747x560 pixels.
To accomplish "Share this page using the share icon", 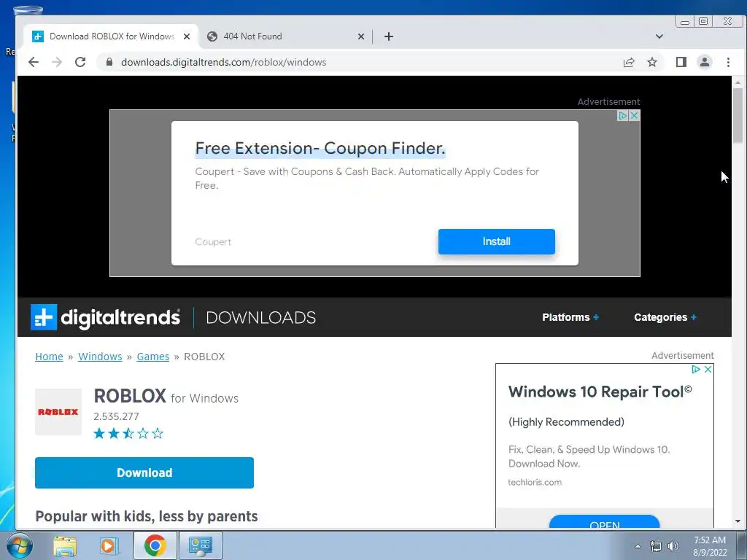I will point(629,63).
